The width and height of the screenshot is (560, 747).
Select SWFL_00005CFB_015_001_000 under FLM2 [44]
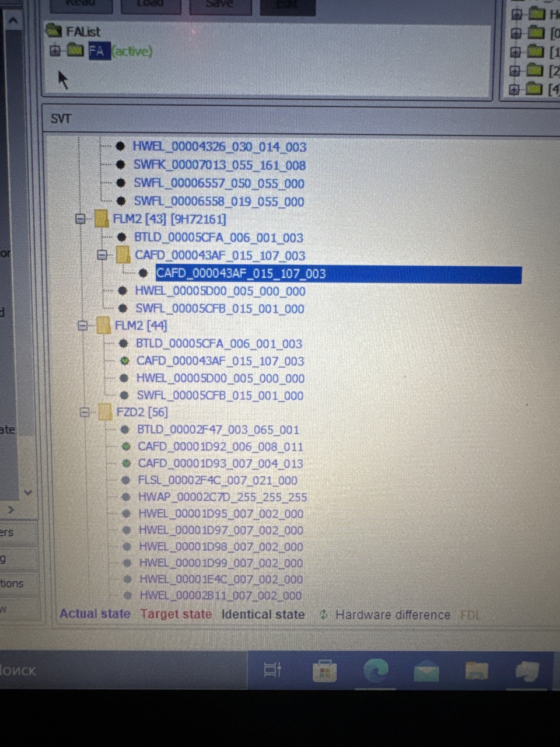tap(220, 396)
